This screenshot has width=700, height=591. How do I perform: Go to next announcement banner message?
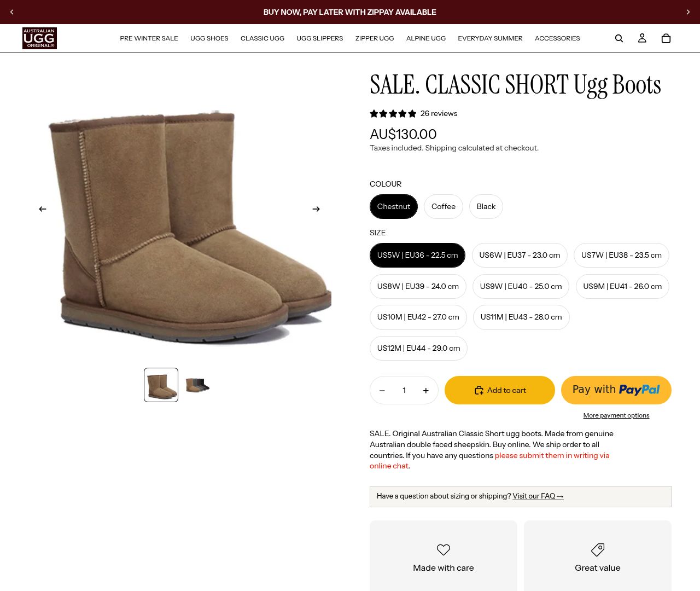click(688, 12)
